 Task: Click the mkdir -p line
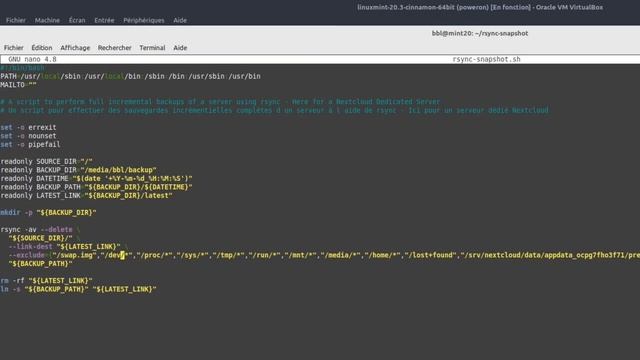pos(48,212)
